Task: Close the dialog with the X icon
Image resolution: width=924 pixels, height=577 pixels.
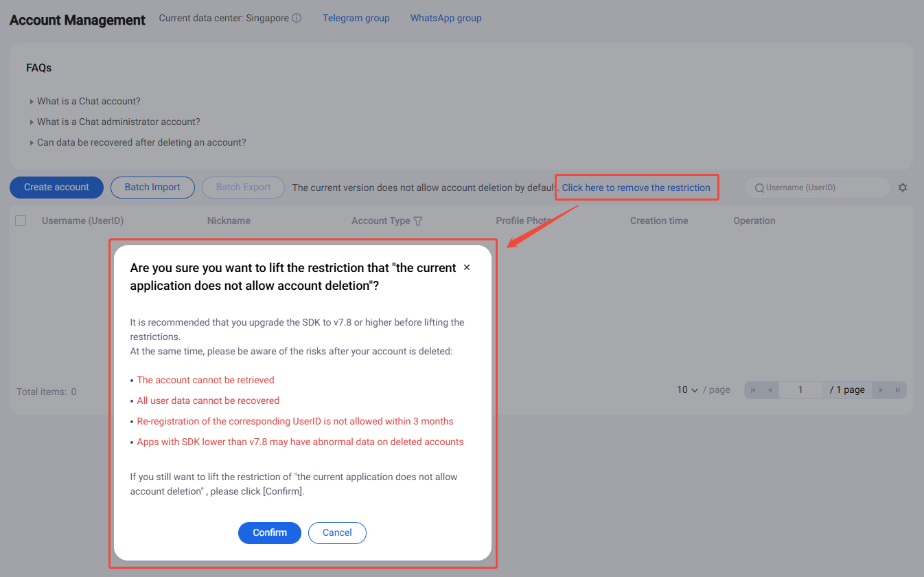Action: pos(467,267)
